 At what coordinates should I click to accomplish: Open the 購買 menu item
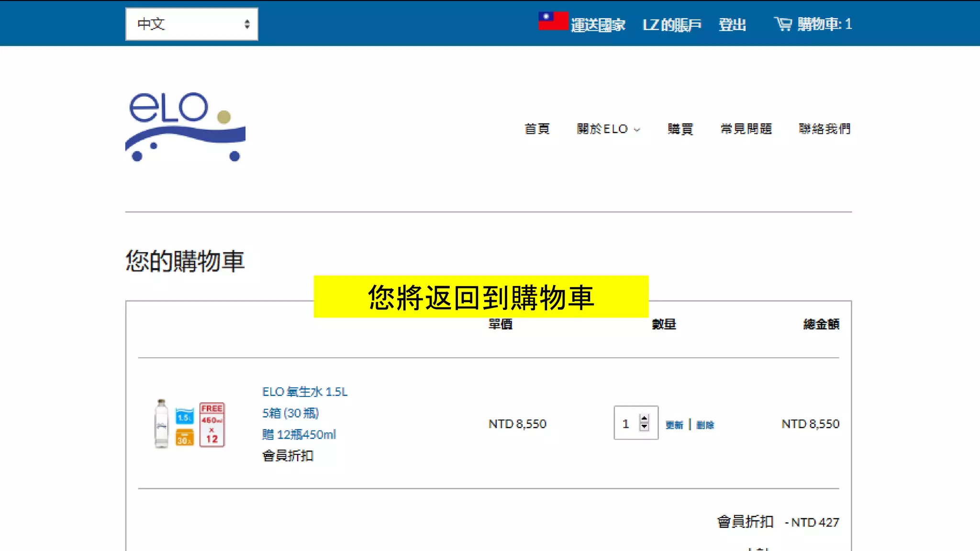[680, 129]
